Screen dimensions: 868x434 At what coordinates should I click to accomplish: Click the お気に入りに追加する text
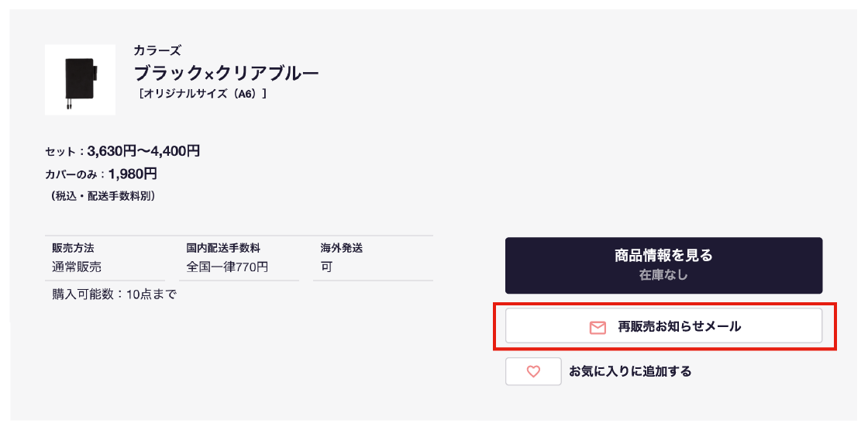(x=630, y=371)
